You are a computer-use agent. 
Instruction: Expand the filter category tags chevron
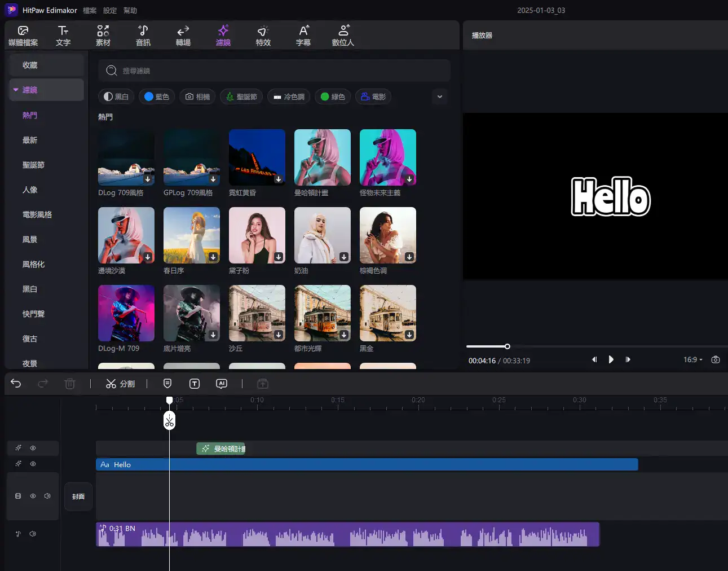pyautogui.click(x=440, y=96)
